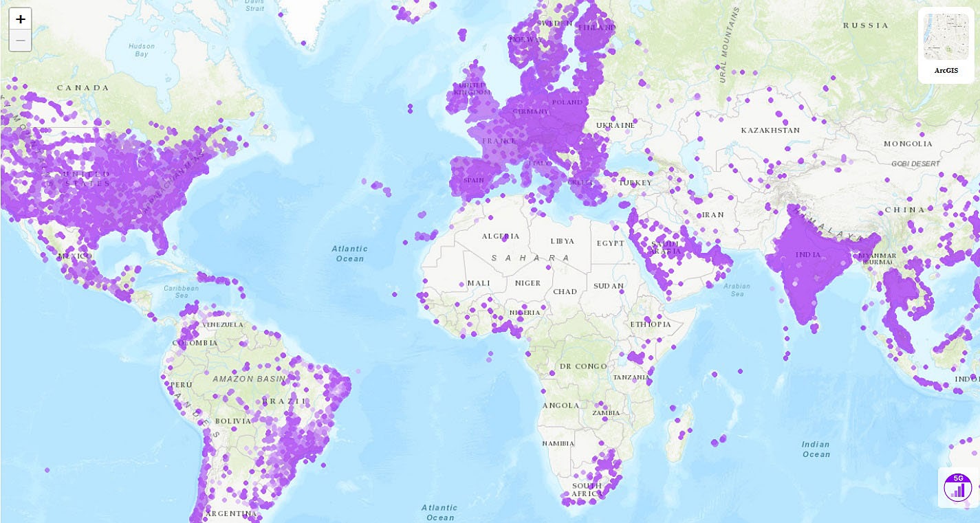Zoom out with the minus button
Viewport: 980px width, 523px height.
click(20, 41)
